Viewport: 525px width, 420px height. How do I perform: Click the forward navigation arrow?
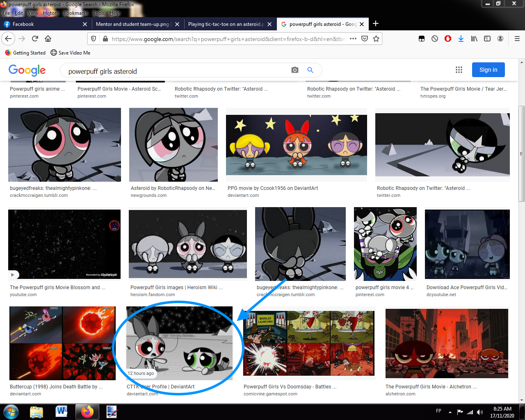coord(22,39)
